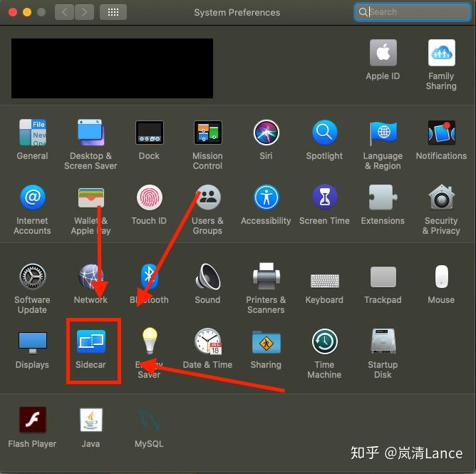Open Spotlight preferences
Screen dimensions: 476x474
pos(324,133)
